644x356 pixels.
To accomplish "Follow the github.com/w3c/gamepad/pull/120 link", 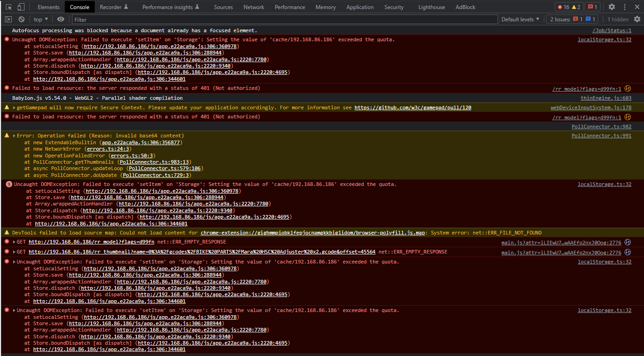I will (413, 108).
